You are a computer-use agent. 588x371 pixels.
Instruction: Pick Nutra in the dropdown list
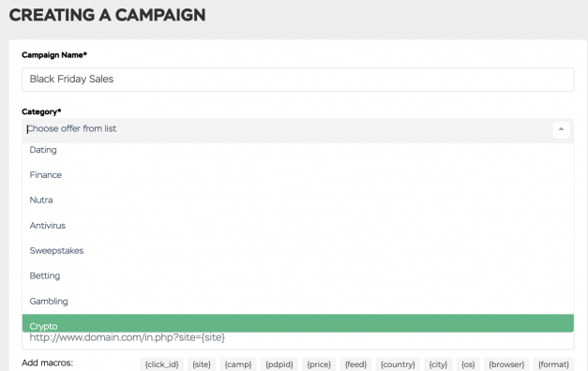(297, 200)
